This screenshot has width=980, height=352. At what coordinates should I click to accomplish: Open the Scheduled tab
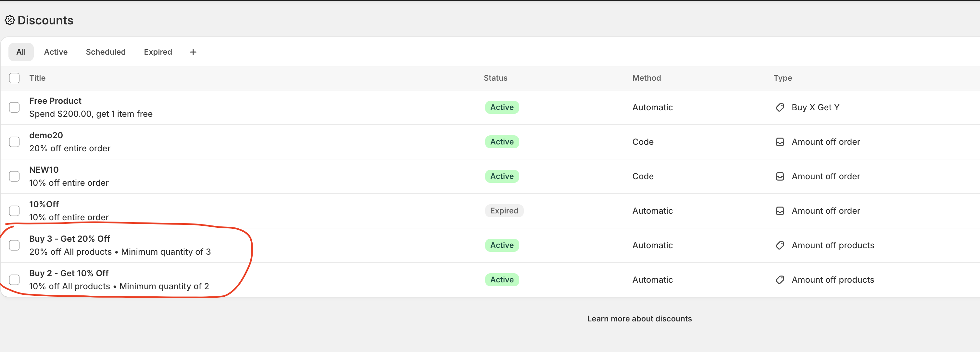click(106, 52)
